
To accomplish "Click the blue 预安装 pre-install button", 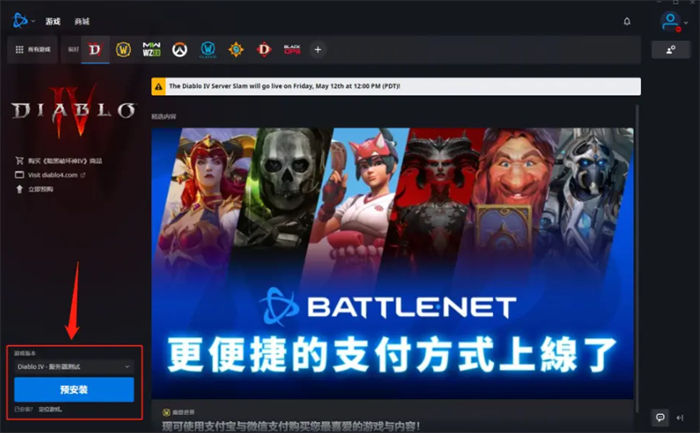I will tap(74, 390).
